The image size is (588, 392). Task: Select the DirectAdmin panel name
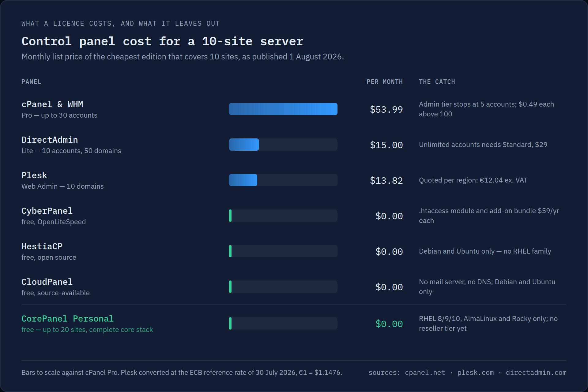coord(50,140)
